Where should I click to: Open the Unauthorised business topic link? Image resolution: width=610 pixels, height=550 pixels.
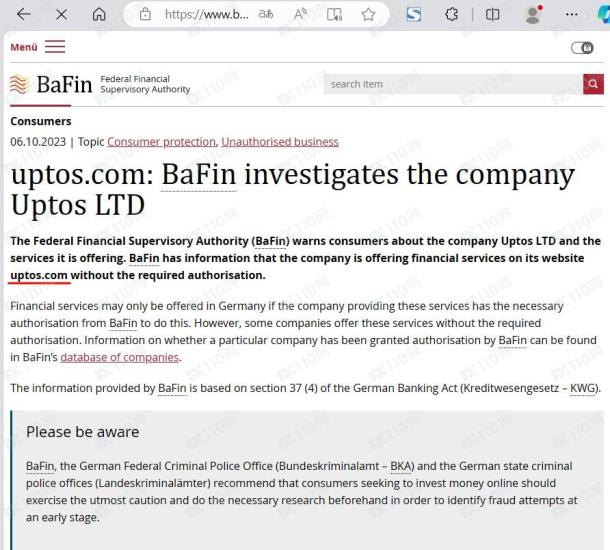(x=280, y=142)
